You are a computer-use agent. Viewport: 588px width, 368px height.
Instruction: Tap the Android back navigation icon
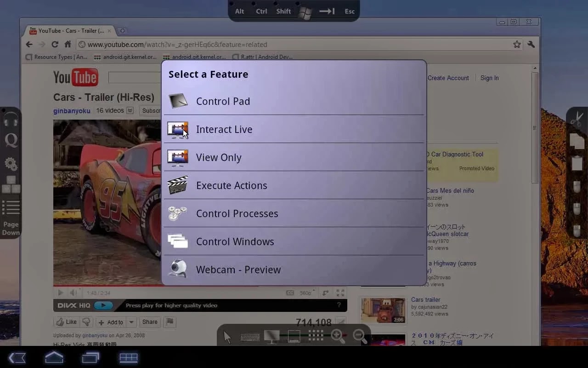coord(17,357)
